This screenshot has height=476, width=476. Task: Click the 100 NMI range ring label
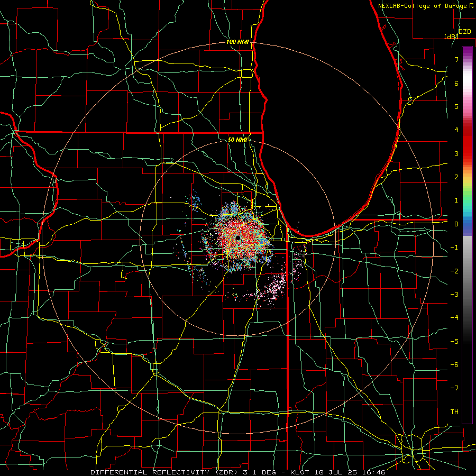coord(237,42)
